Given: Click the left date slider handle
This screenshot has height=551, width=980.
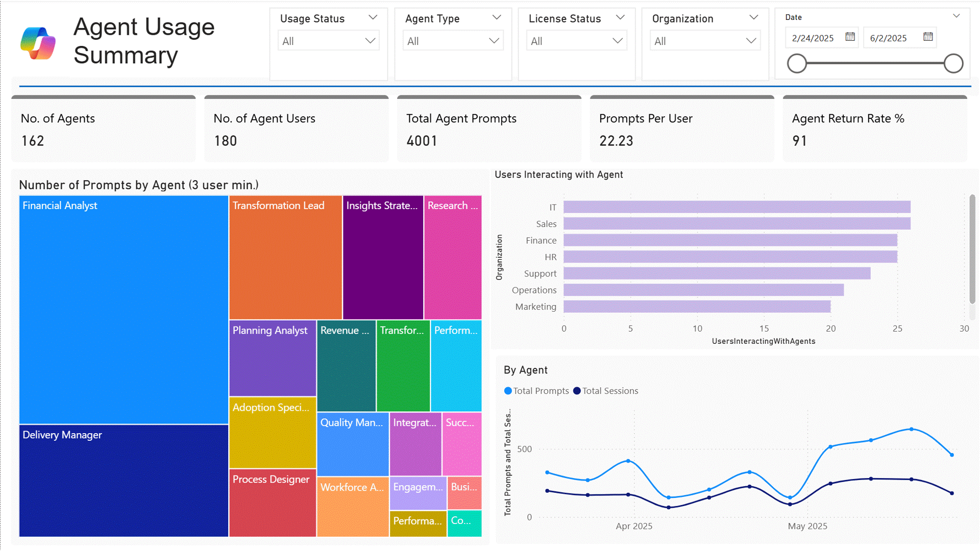Looking at the screenshot, I should coord(797,64).
